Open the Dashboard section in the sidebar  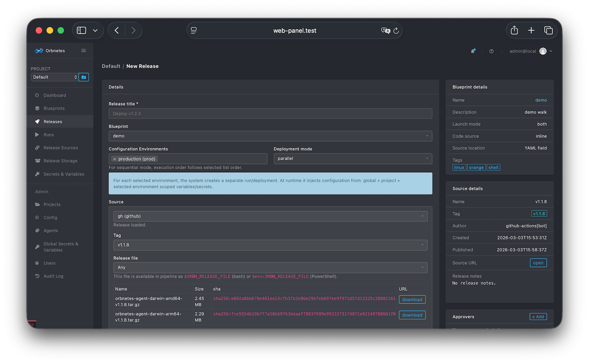pyautogui.click(x=54, y=95)
